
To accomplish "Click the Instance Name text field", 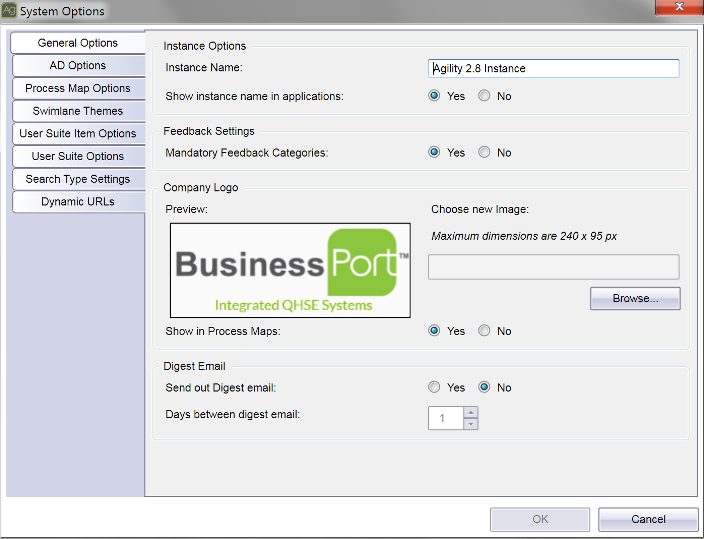I will tap(554, 68).
